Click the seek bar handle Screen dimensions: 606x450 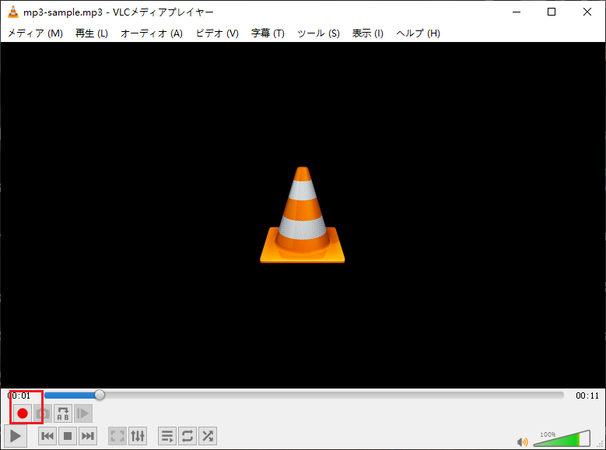pos(100,395)
